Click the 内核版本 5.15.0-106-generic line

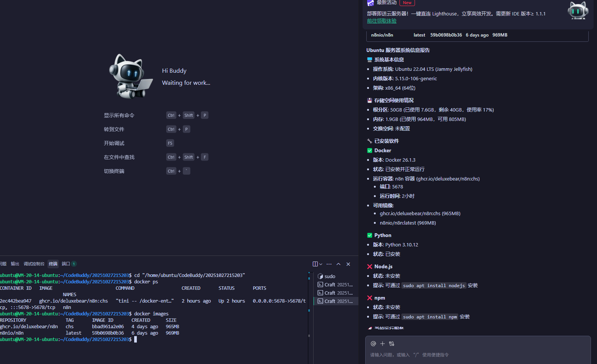pos(405,79)
